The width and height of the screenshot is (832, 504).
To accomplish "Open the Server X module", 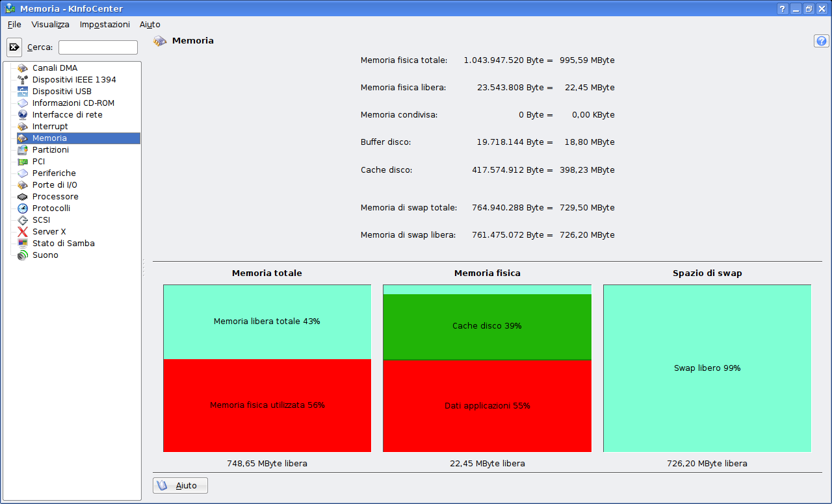I will tap(49, 232).
